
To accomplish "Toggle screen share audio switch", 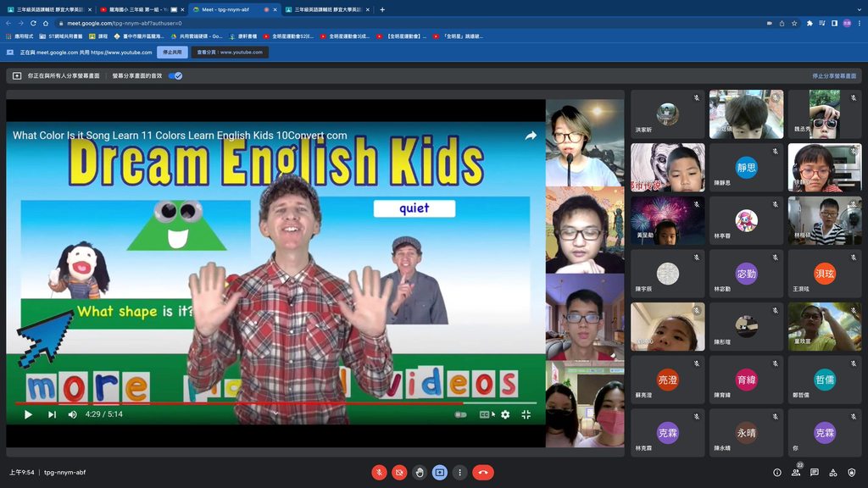I will coord(175,75).
